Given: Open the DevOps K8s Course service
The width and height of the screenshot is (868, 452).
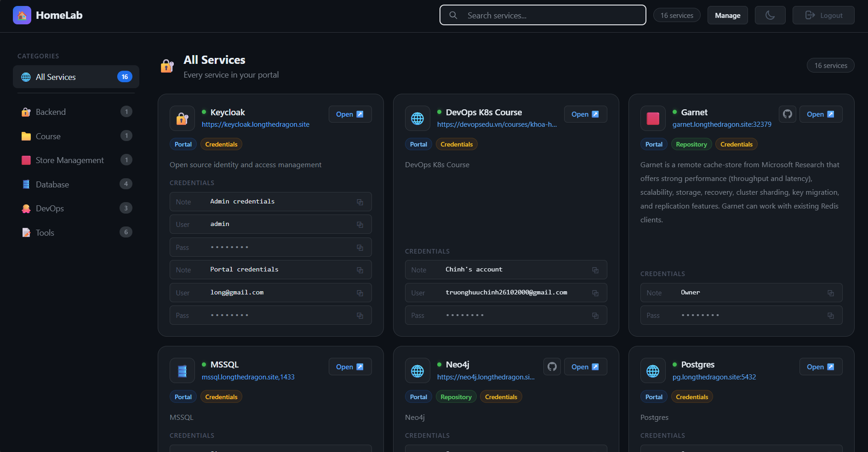Looking at the screenshot, I should (x=585, y=114).
